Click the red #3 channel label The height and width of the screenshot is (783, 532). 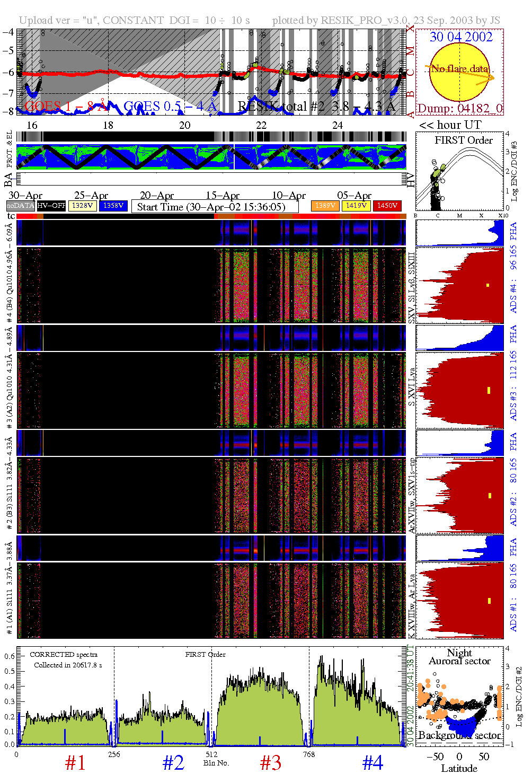(x=270, y=763)
